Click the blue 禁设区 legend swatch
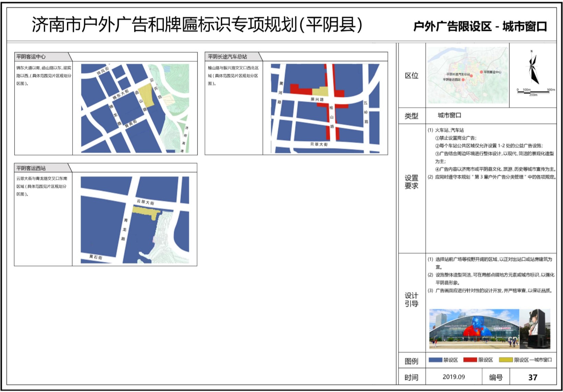The image size is (563, 392). coord(435,360)
